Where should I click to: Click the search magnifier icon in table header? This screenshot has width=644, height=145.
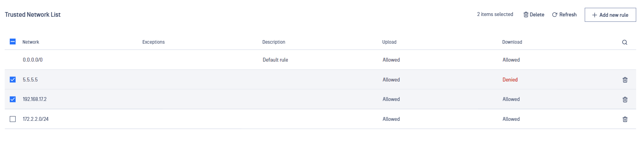[x=624, y=42]
